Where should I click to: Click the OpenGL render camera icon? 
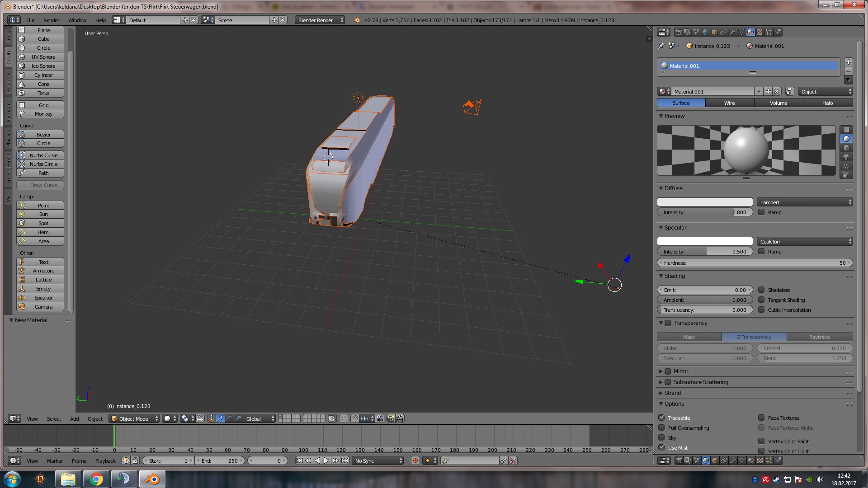tap(391, 419)
